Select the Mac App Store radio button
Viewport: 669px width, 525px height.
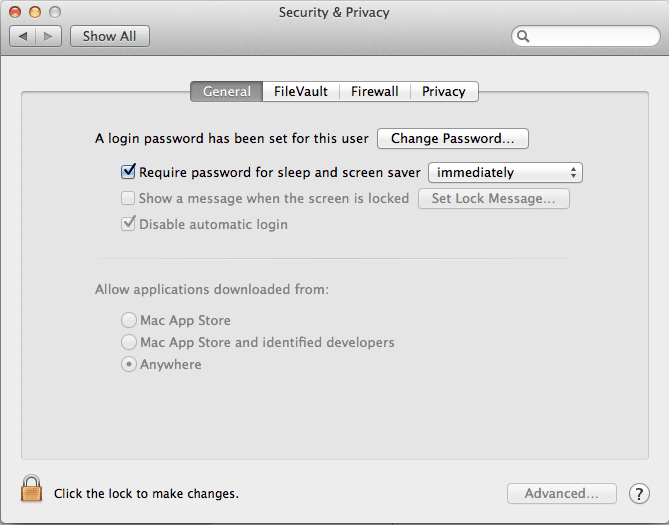pos(129,320)
